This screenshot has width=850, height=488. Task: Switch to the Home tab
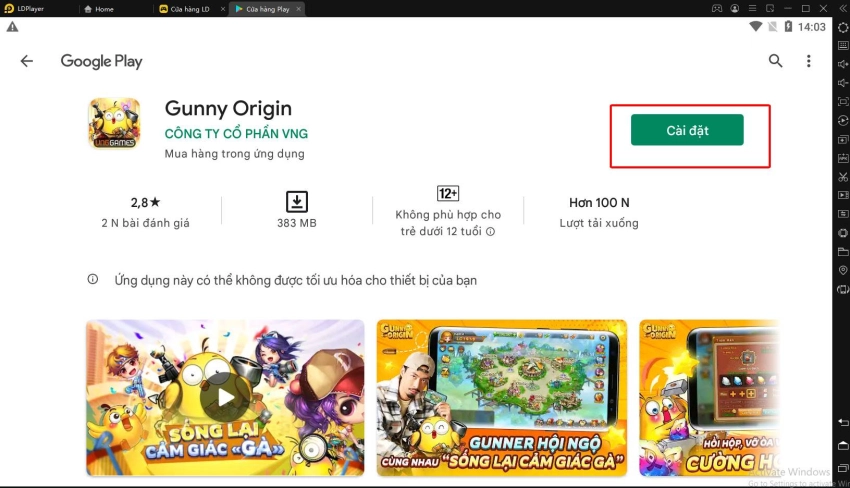tap(99, 9)
